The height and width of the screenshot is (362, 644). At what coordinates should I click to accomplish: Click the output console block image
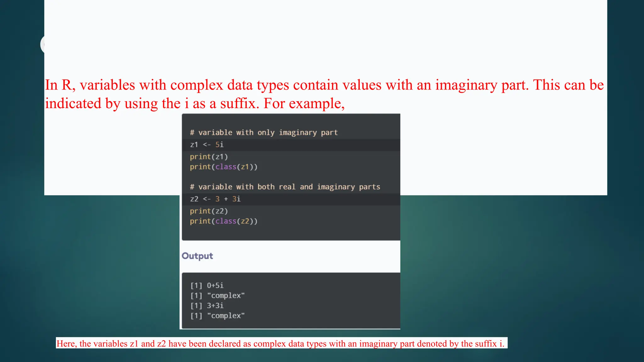291,301
